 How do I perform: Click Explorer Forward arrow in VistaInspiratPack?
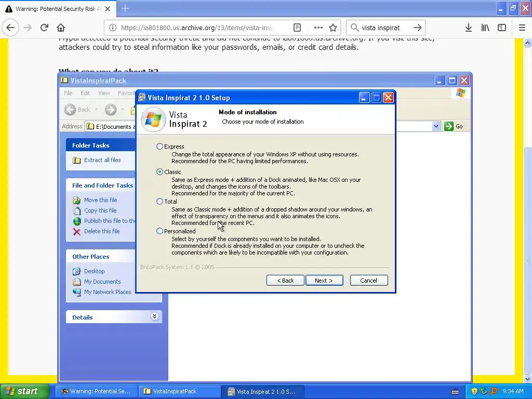pos(111,110)
